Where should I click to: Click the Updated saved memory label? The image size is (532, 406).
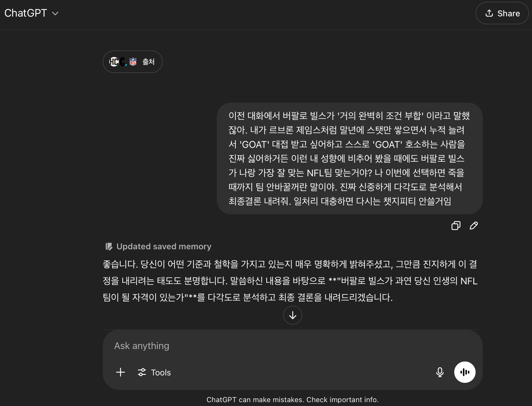164,246
